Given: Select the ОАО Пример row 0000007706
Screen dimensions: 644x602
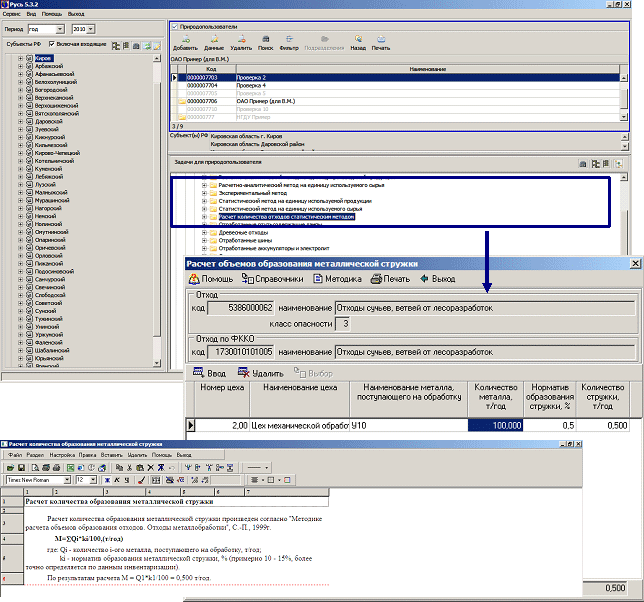Looking at the screenshot, I should (203, 101).
